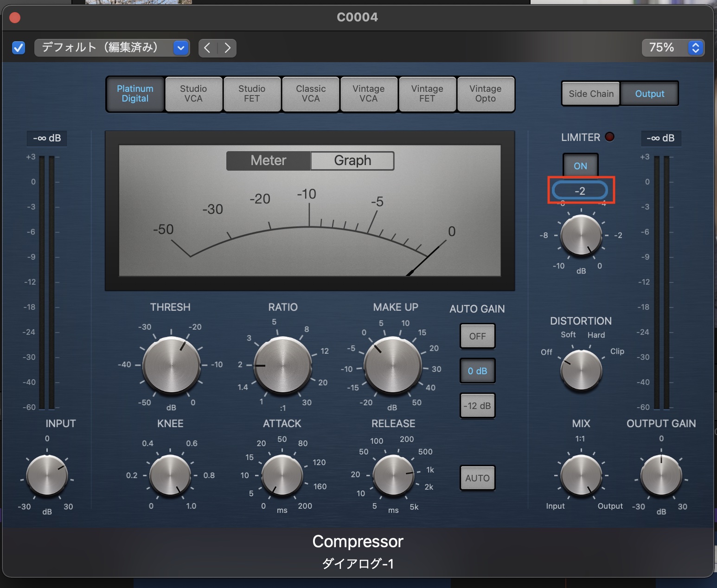
Task: Click the INPUT gain knob
Action: coord(47,475)
